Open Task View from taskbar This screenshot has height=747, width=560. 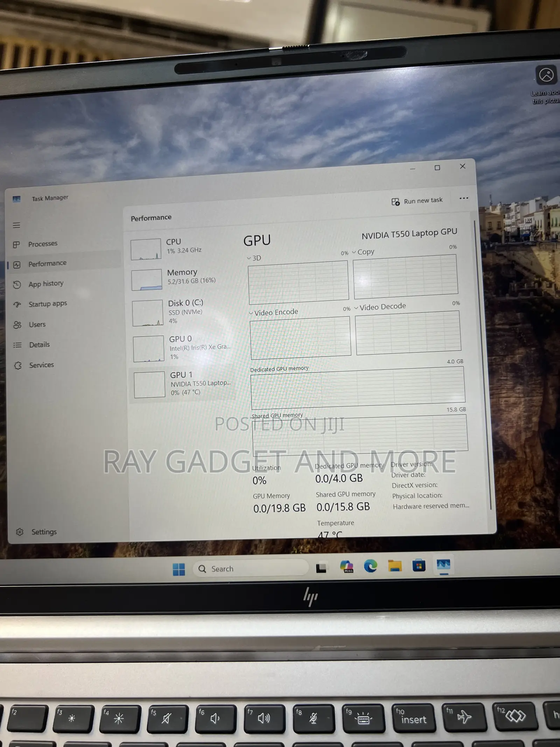click(321, 568)
